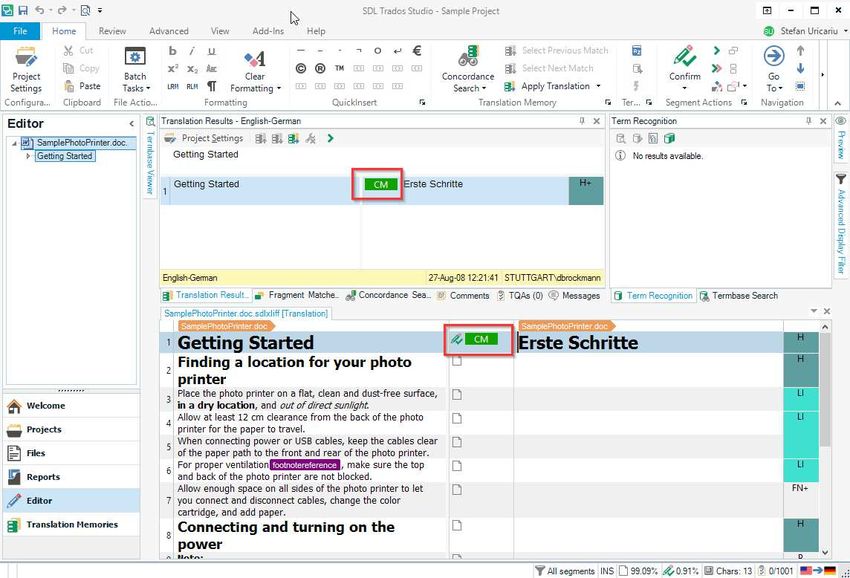Screen dimensions: 850x578
Task: Apply subscript formatting
Action: tap(192, 69)
